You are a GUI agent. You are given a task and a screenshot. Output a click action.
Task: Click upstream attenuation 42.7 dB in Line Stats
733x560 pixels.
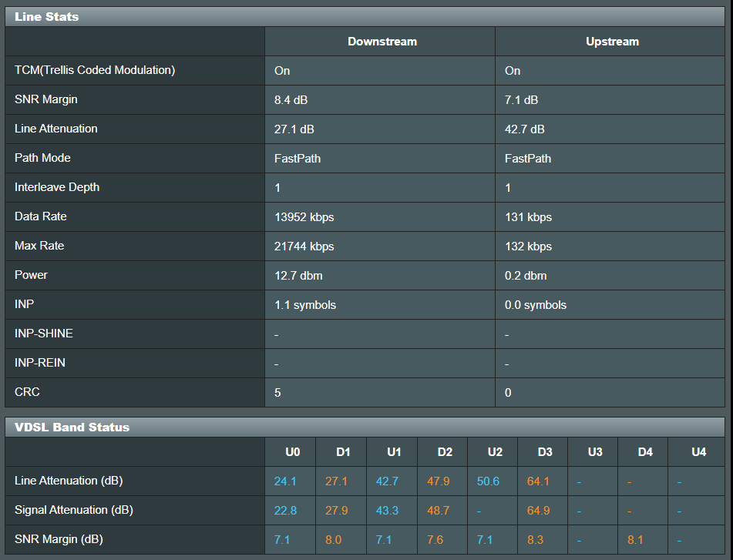tap(524, 129)
